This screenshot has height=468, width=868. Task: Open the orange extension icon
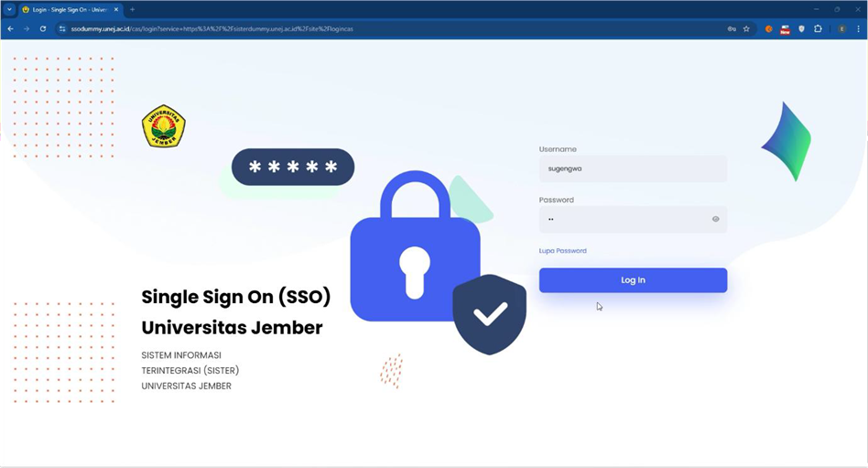click(x=769, y=28)
